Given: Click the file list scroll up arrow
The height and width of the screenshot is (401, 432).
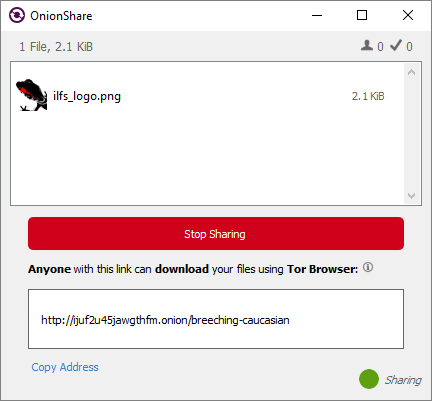Looking at the screenshot, I should [411, 72].
